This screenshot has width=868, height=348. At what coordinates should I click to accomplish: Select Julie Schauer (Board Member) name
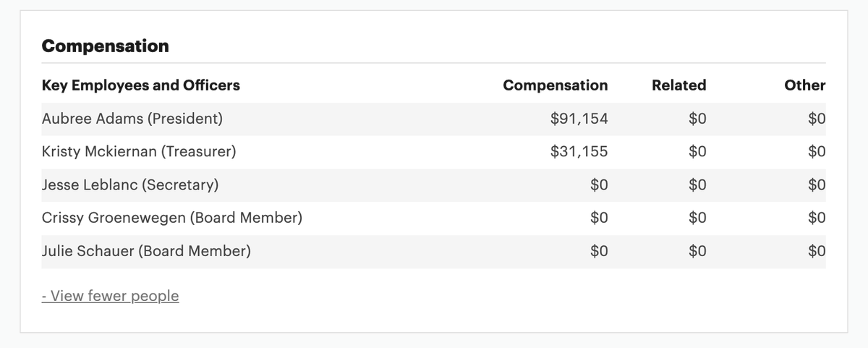(146, 251)
